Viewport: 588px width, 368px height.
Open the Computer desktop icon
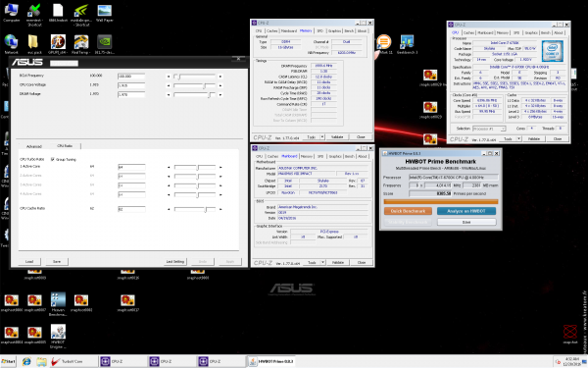(x=11, y=13)
